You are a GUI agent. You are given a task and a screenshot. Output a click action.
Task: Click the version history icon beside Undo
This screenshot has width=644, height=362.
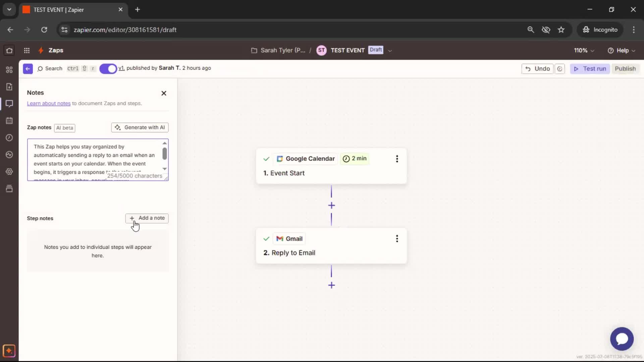[x=560, y=69]
